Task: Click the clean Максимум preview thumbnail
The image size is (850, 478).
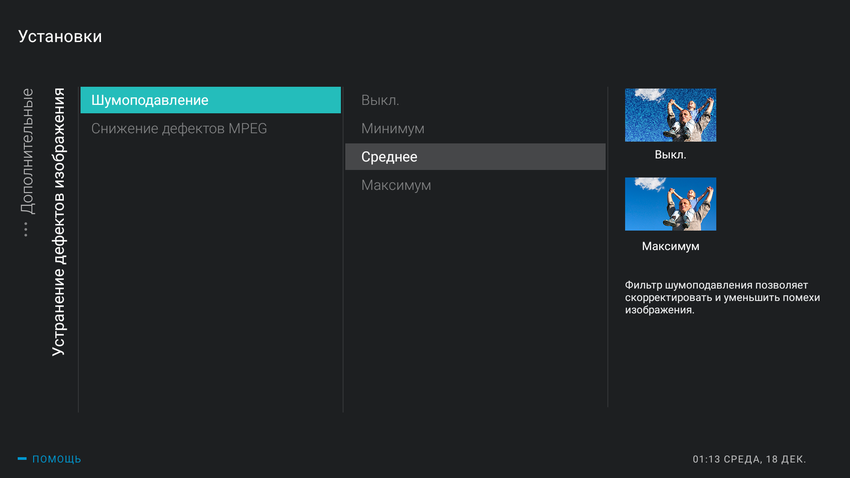Action: click(670, 204)
